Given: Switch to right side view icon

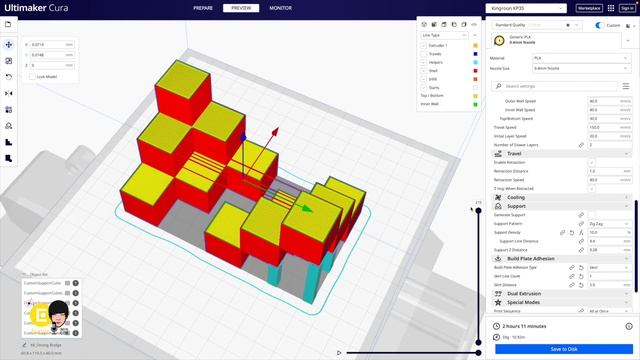Looking at the screenshot, I should [464, 24].
